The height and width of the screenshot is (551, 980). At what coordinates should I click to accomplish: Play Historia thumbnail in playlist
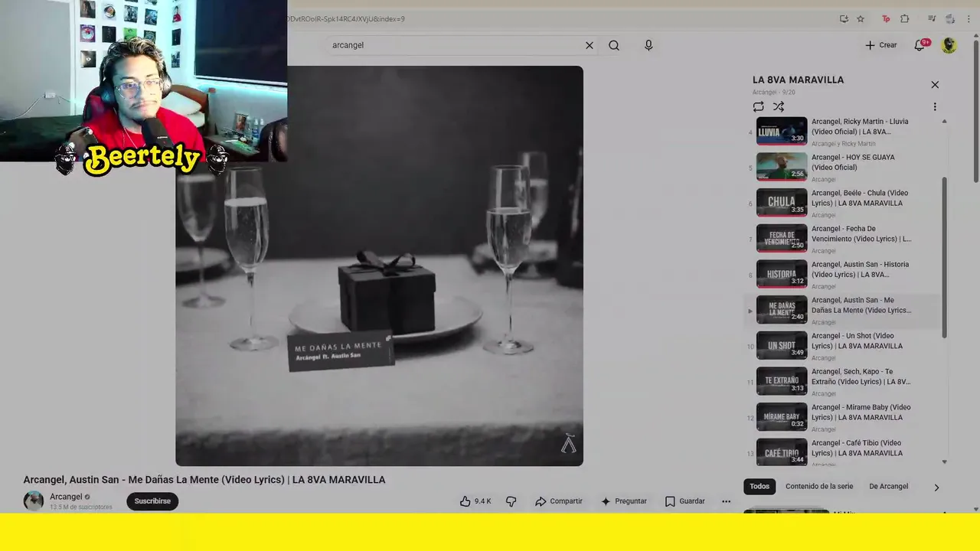pyautogui.click(x=782, y=274)
